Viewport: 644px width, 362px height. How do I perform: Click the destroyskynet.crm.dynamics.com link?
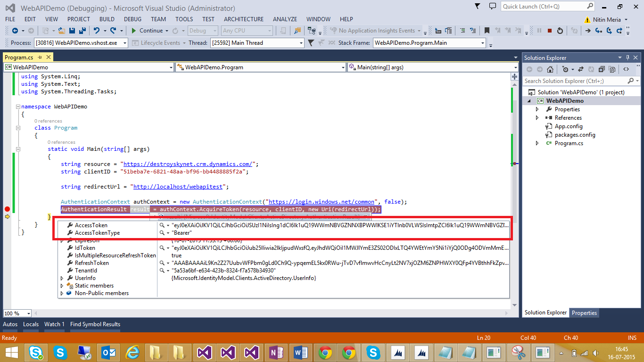(x=188, y=164)
